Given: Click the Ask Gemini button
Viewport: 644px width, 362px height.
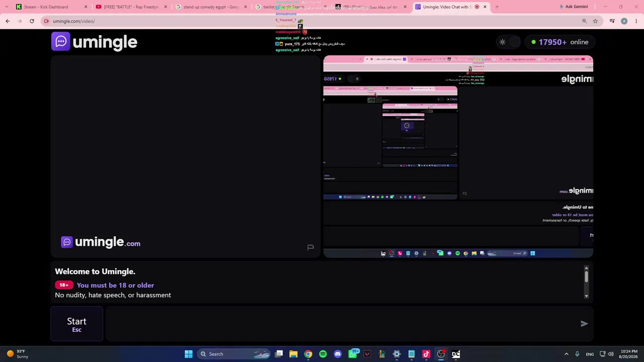Looking at the screenshot, I should (x=574, y=7).
